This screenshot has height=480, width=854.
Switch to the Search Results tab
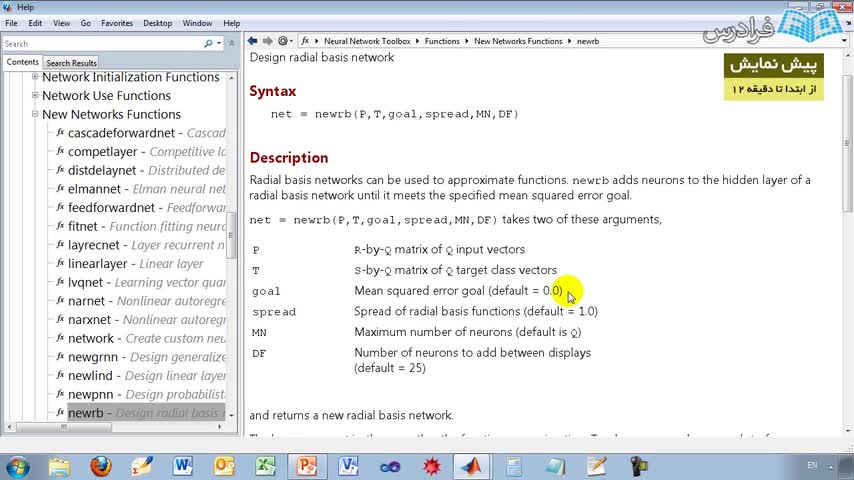click(71, 63)
